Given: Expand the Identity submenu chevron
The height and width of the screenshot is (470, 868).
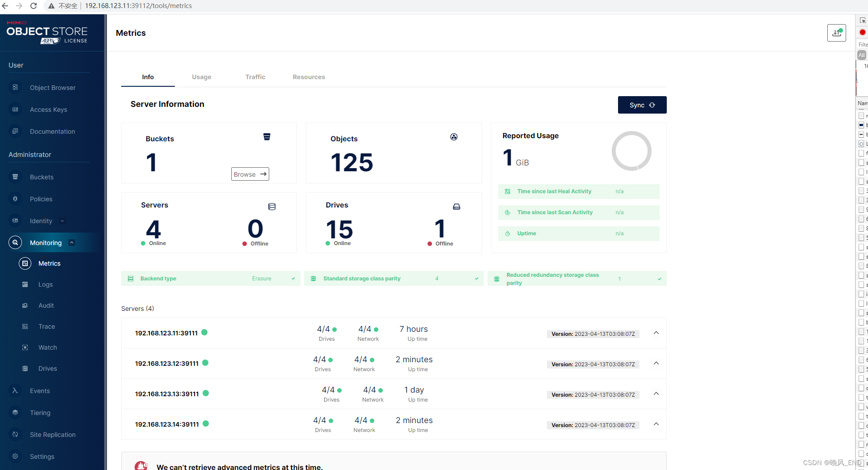Looking at the screenshot, I should [x=62, y=221].
